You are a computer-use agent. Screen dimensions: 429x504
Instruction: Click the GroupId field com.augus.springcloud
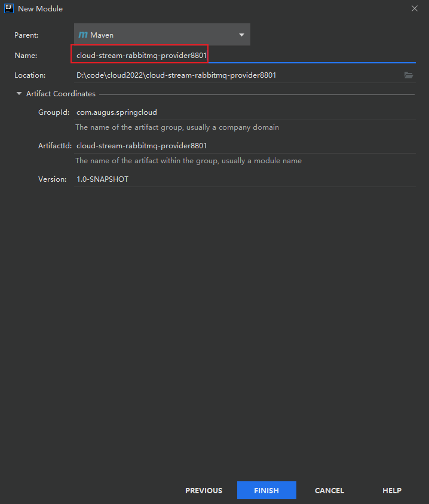tap(245, 112)
